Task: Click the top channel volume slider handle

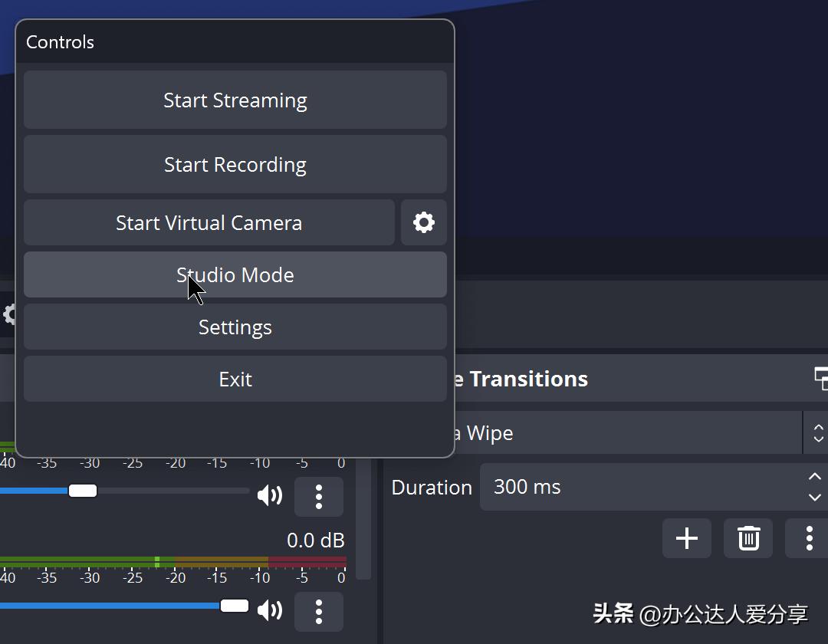Action: pyautogui.click(x=83, y=491)
